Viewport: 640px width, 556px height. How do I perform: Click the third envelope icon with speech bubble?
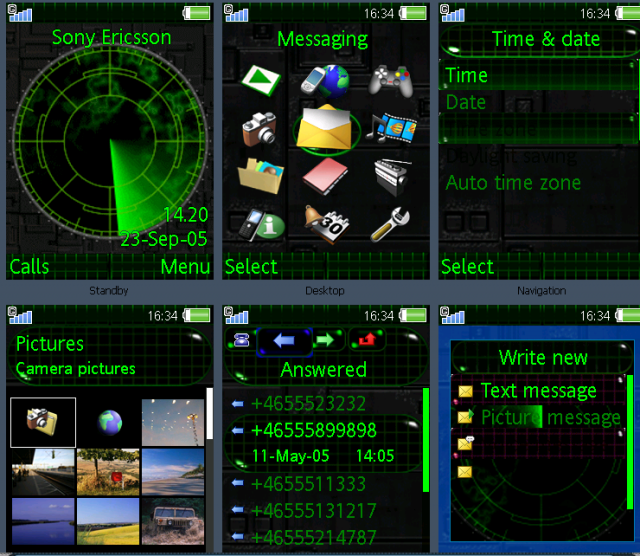click(x=466, y=443)
